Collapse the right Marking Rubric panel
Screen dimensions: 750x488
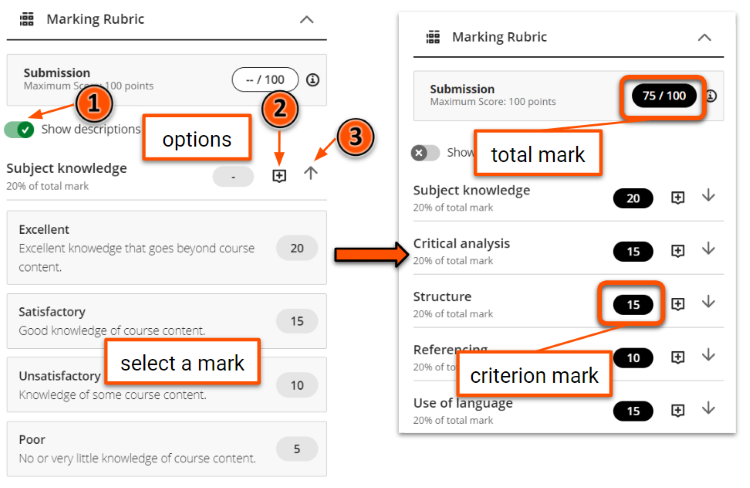[704, 37]
